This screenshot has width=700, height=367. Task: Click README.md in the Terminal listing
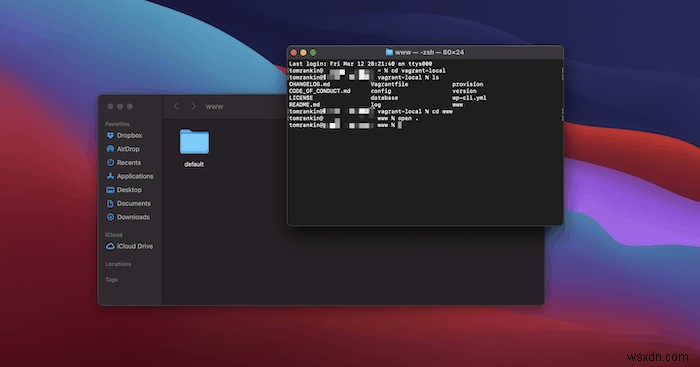[304, 104]
